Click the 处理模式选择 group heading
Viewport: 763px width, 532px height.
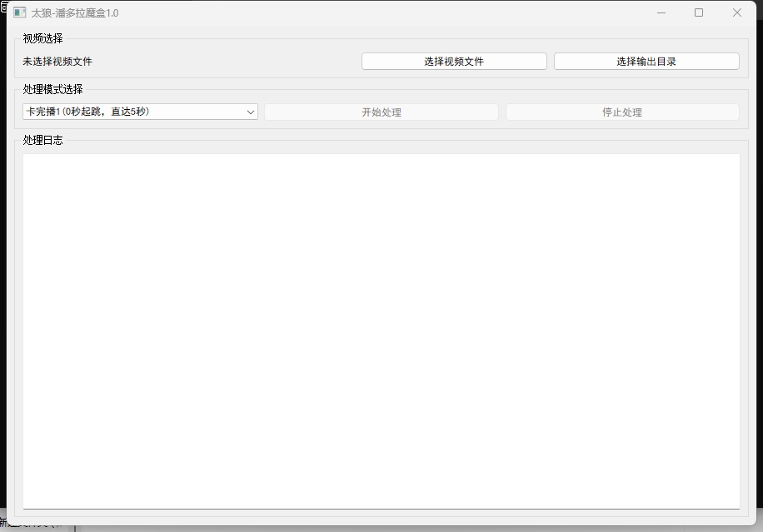[52, 89]
